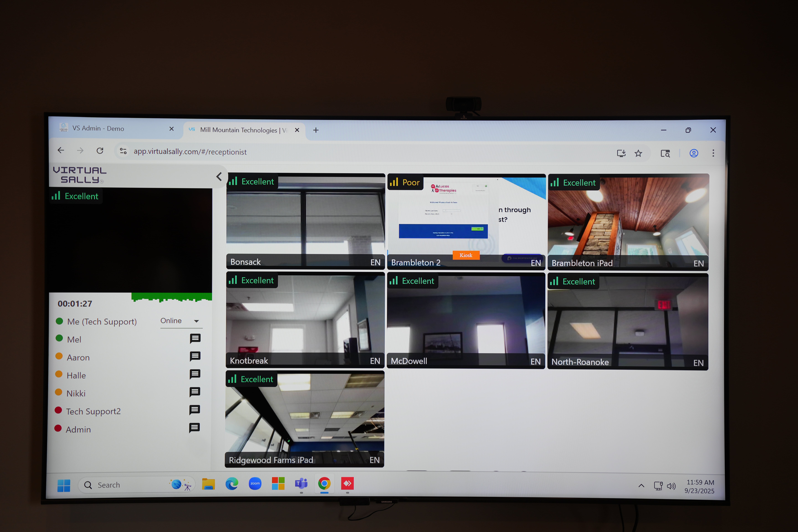
Task: Open the Chrome profile icon
Action: [x=694, y=153]
